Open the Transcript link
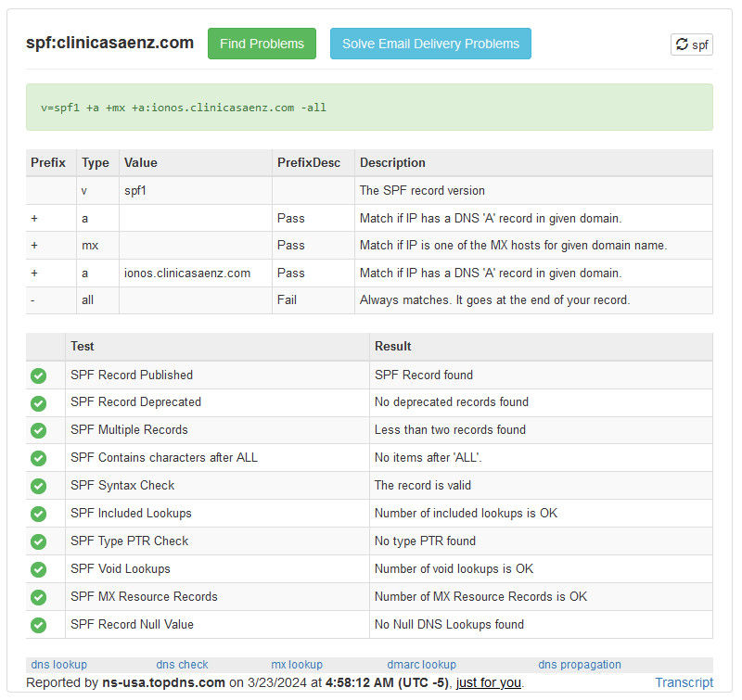Image resolution: width=742 pixels, height=700 pixels. pyautogui.click(x=684, y=682)
